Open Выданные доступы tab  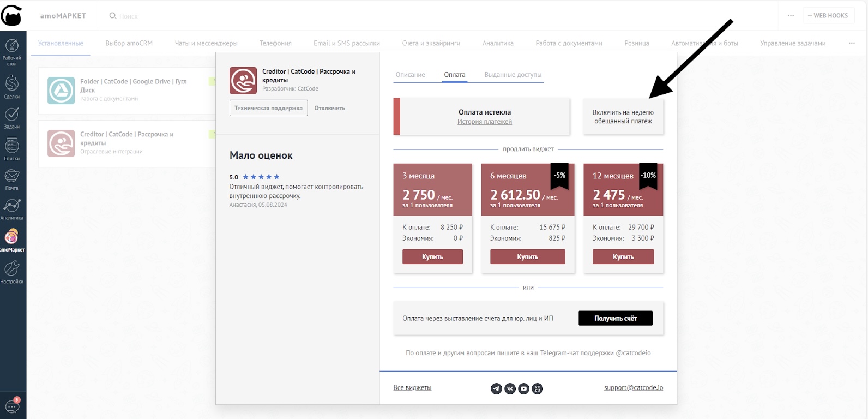513,75
